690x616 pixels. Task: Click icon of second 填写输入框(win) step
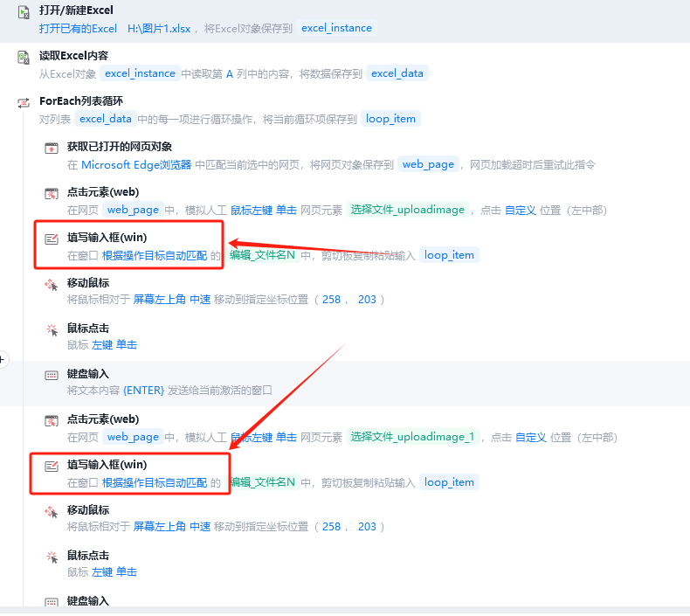(52, 467)
